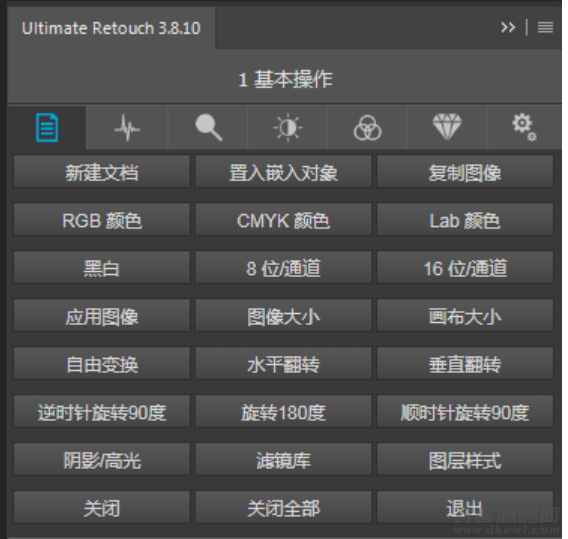Switch to 16 位/通道 bit depth
Viewport: 568px width, 539px height.
pos(465,268)
